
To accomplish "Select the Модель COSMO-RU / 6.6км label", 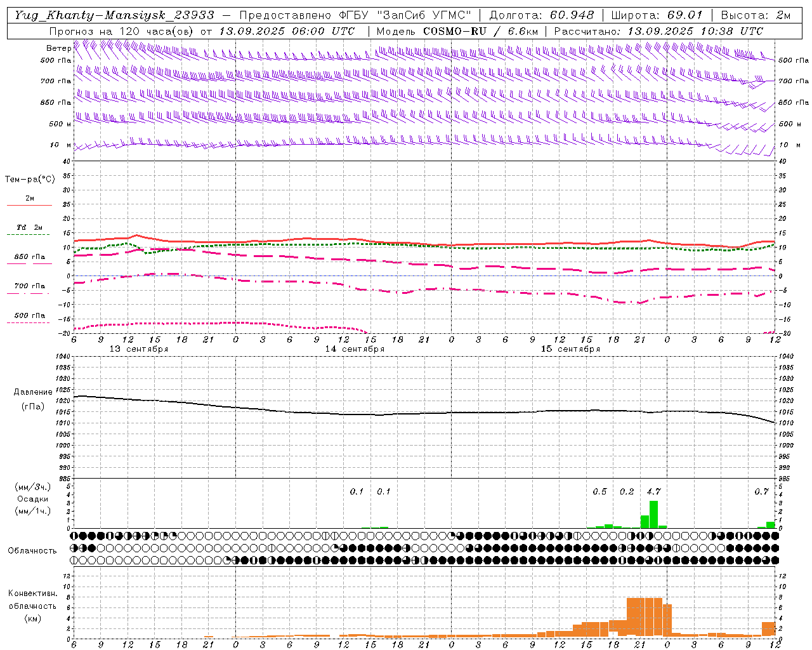I will pos(457,31).
